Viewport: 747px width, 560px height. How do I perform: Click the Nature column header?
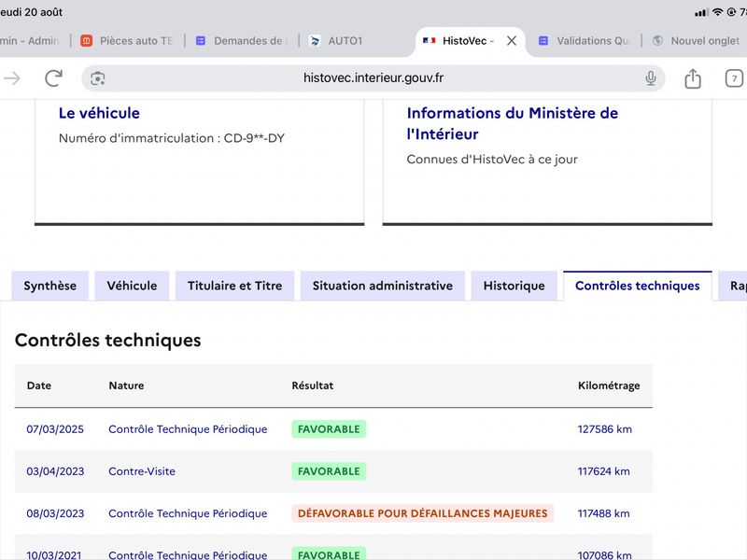pyautogui.click(x=126, y=385)
